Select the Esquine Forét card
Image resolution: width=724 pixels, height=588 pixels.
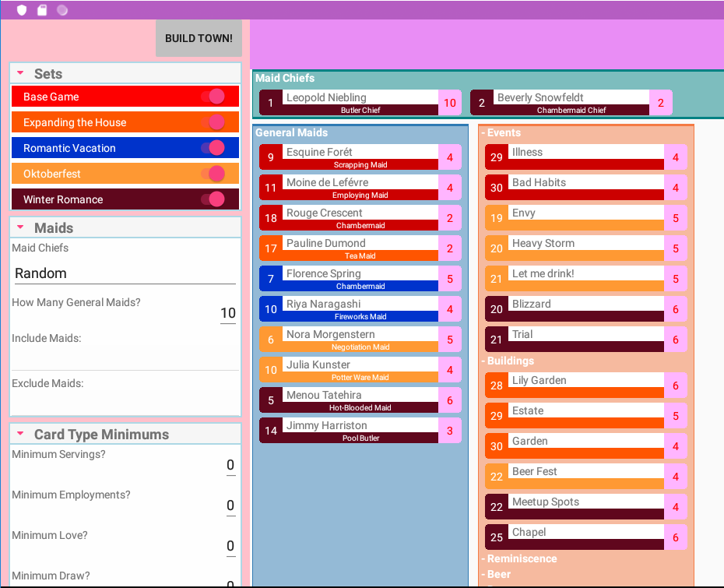coord(360,157)
